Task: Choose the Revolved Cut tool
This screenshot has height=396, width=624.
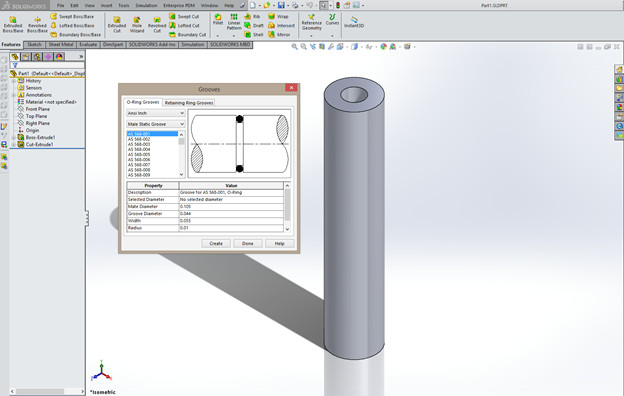Action: (157, 25)
